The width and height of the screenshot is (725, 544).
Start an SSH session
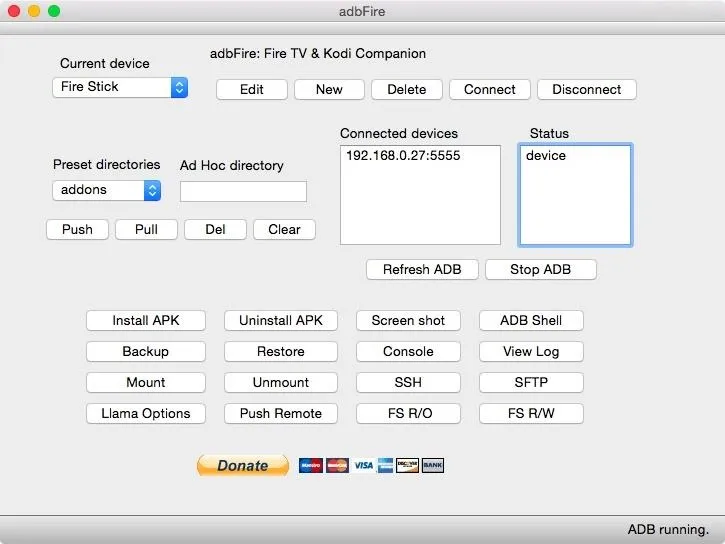[408, 382]
